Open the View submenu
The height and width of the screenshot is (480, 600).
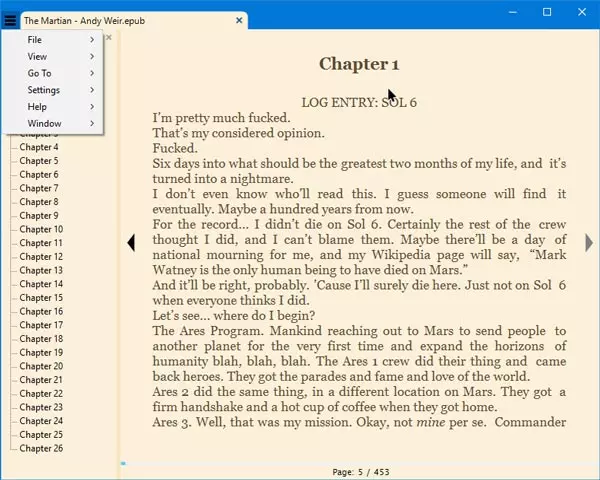(x=53, y=57)
